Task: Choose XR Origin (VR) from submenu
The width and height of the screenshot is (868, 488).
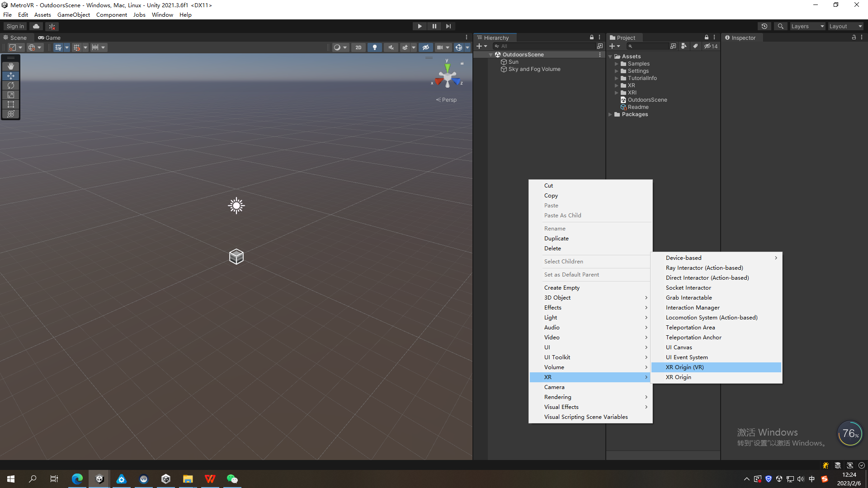Action: click(x=684, y=367)
